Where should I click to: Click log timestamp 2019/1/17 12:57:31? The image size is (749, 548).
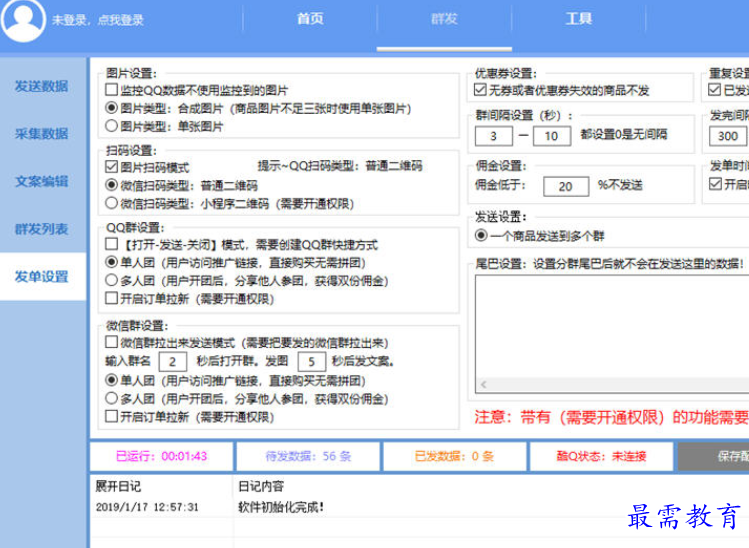coord(147,507)
